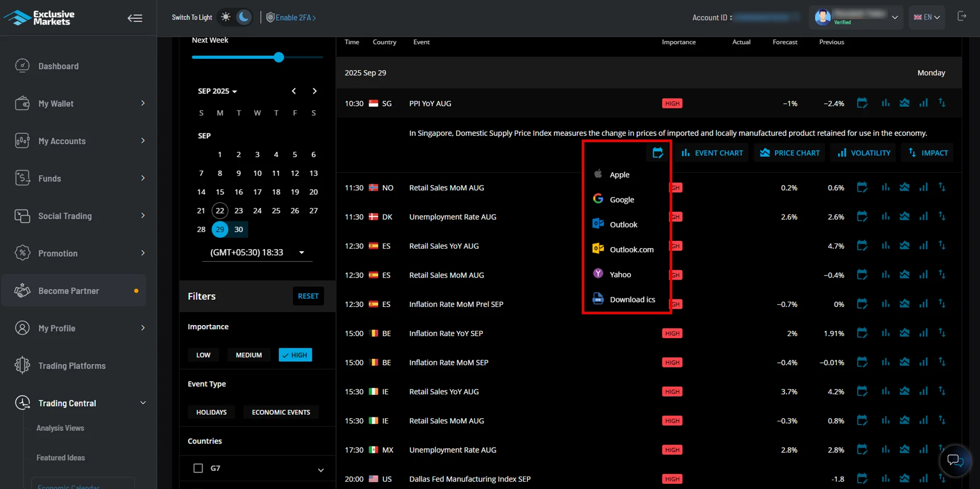Open the live chat bubble
Viewport: 980px width, 489px height.
(954, 460)
